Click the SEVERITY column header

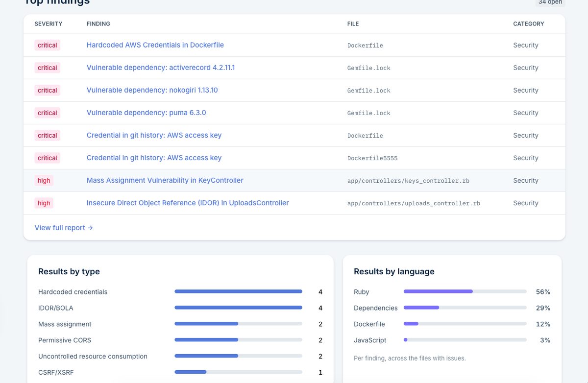(49, 24)
